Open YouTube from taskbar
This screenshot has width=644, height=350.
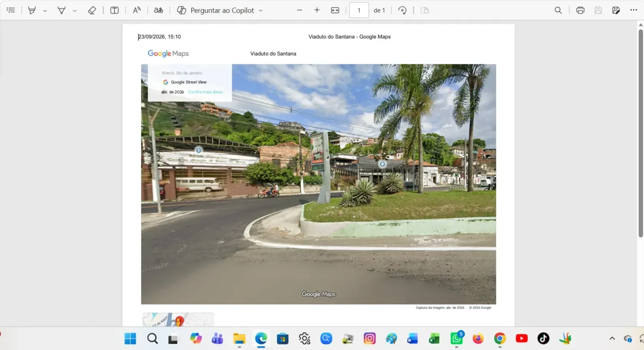[522, 339]
